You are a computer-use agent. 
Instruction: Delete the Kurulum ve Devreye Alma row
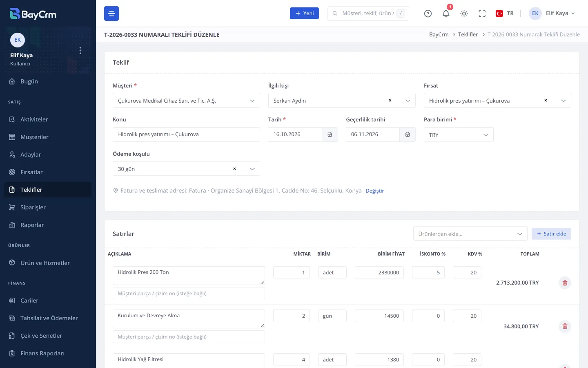(565, 326)
